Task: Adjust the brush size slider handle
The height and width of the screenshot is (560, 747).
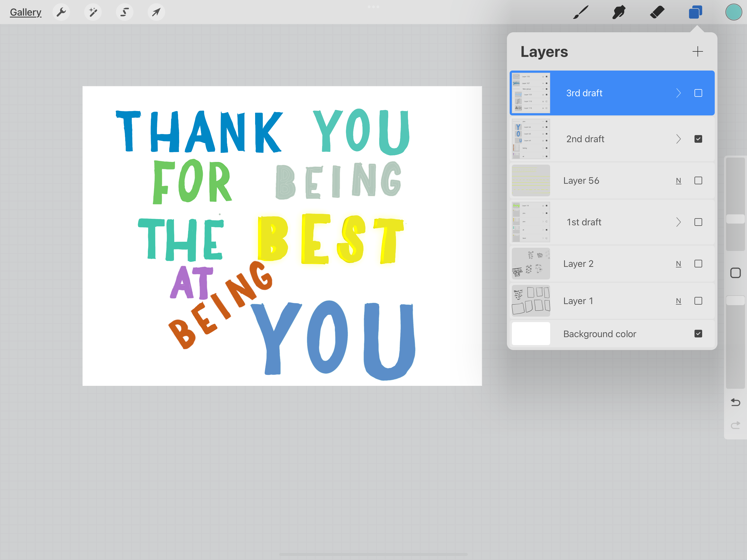Action: (735, 219)
